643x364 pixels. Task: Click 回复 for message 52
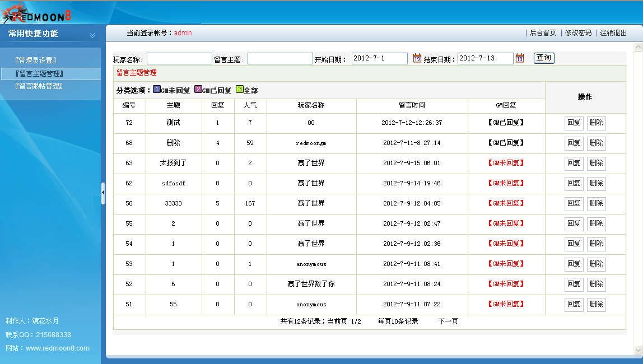coord(574,284)
